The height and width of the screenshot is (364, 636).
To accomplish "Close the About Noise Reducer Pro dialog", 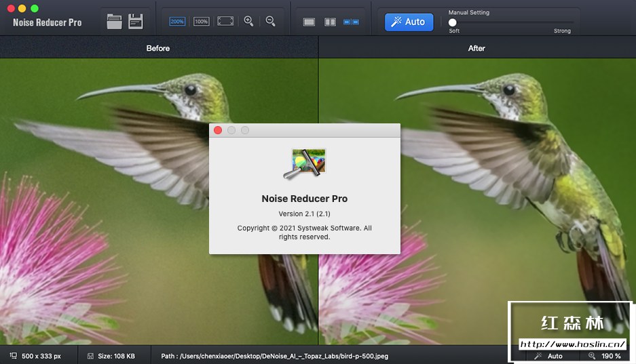I will (x=218, y=130).
